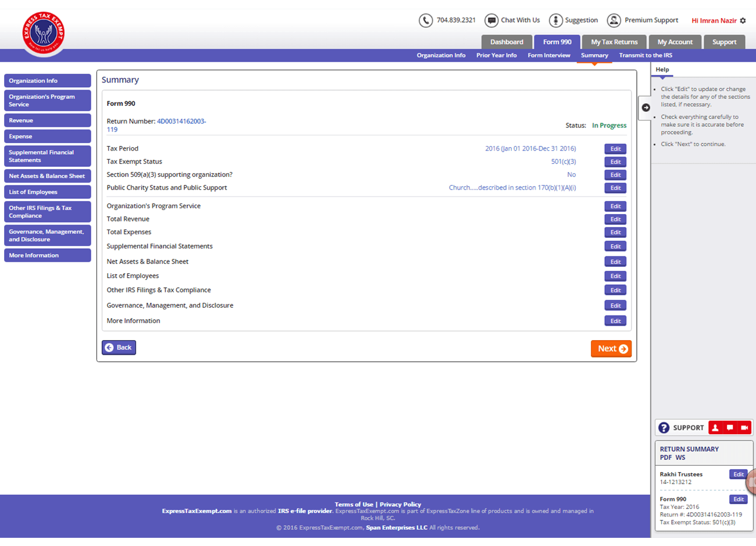Select the Form 990 tab
756x546 pixels.
(x=557, y=42)
